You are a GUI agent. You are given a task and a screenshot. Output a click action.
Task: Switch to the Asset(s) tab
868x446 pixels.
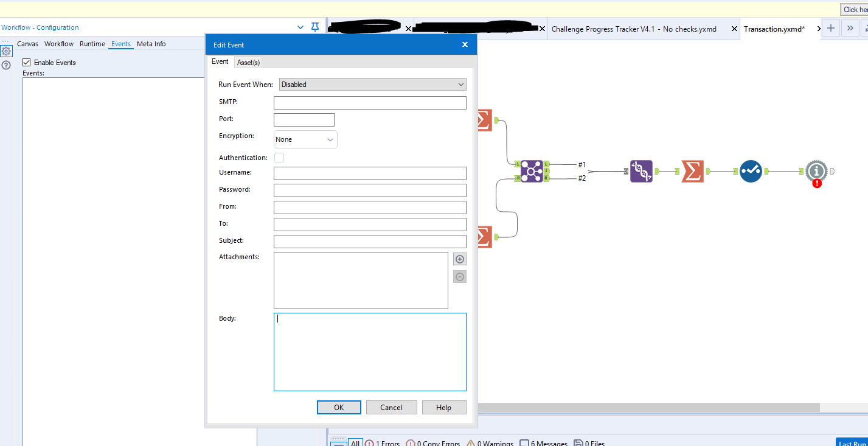pyautogui.click(x=248, y=61)
